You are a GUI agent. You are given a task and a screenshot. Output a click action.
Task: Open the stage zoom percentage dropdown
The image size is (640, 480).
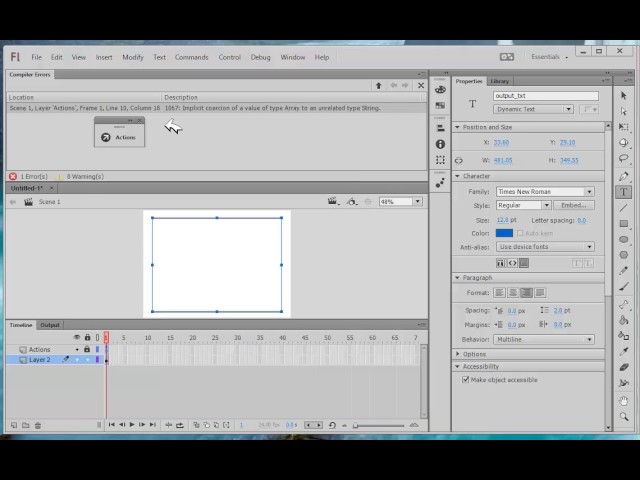(418, 202)
